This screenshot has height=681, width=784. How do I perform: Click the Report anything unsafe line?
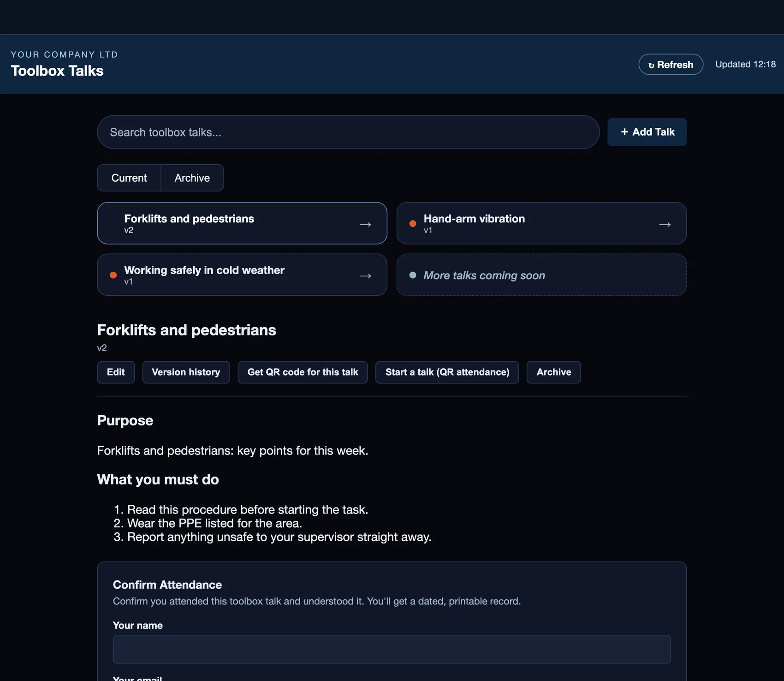point(279,537)
